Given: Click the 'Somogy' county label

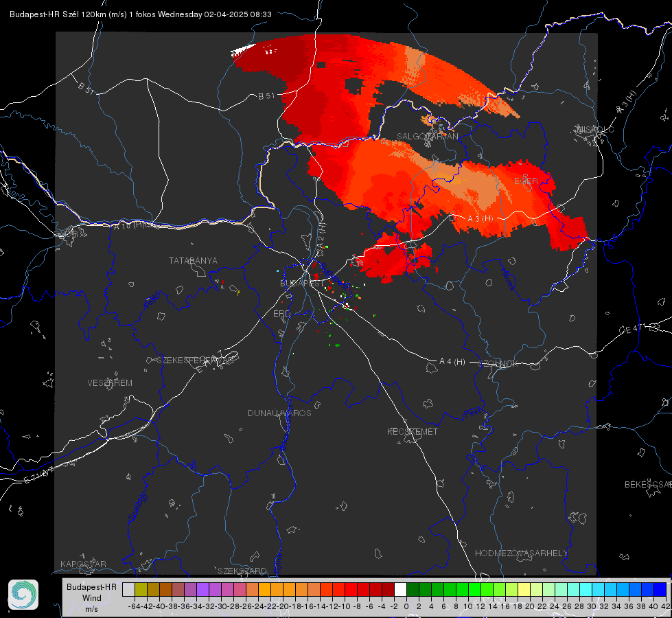Looking at the screenshot, I should tap(138, 507).
